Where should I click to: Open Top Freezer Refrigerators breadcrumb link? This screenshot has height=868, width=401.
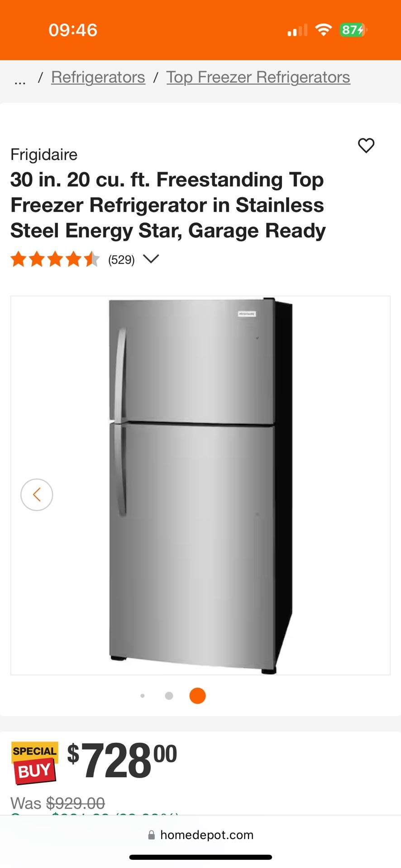pos(258,77)
